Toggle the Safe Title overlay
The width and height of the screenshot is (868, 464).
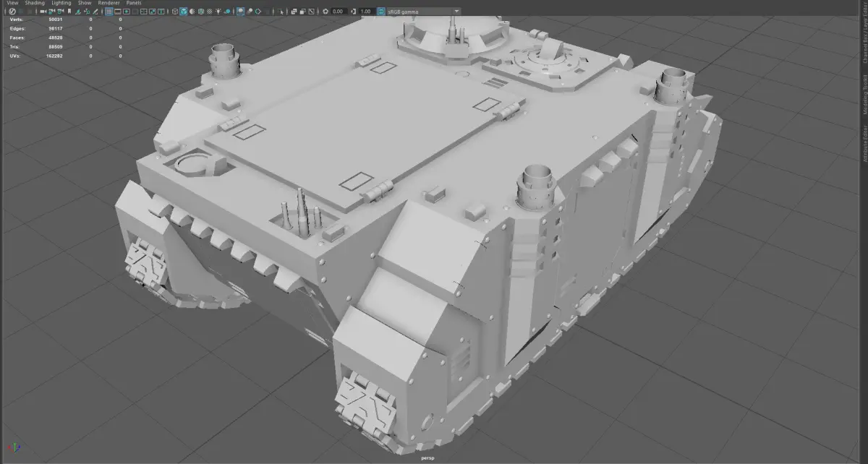[x=161, y=12]
